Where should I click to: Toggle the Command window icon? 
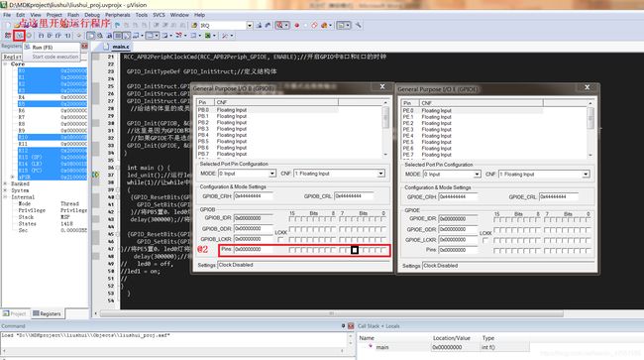pyautogui.click(x=91, y=36)
